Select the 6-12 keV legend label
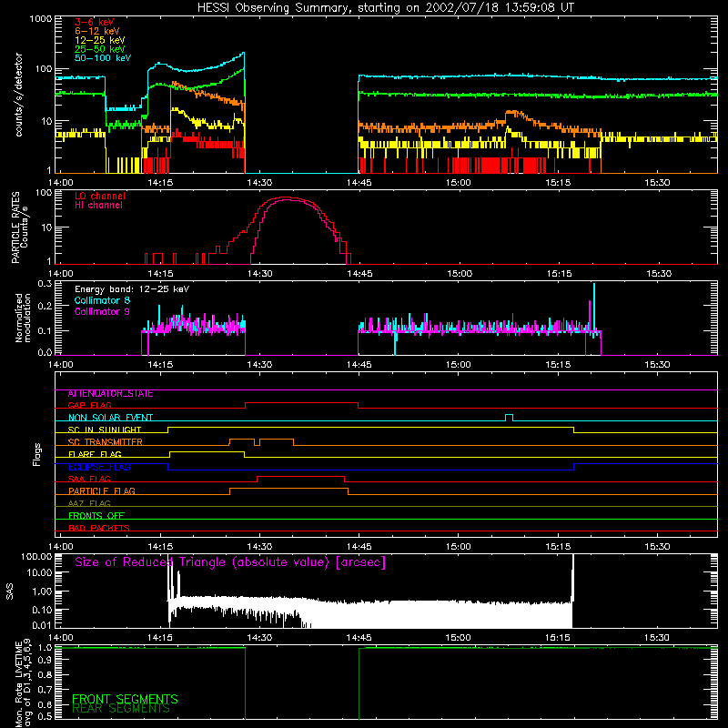The image size is (728, 728). 97,31
